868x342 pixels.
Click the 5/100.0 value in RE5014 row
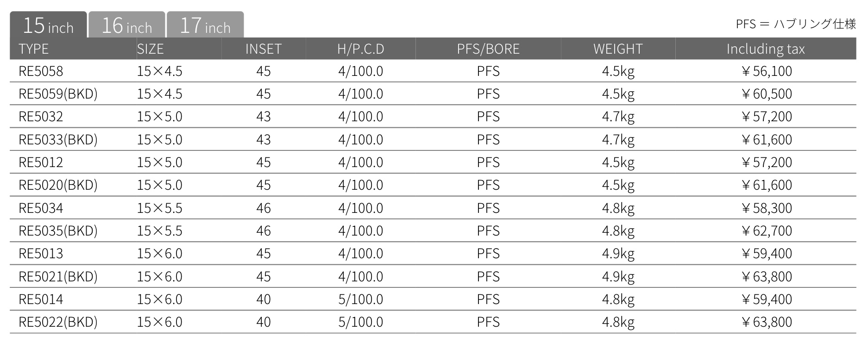click(x=361, y=299)
